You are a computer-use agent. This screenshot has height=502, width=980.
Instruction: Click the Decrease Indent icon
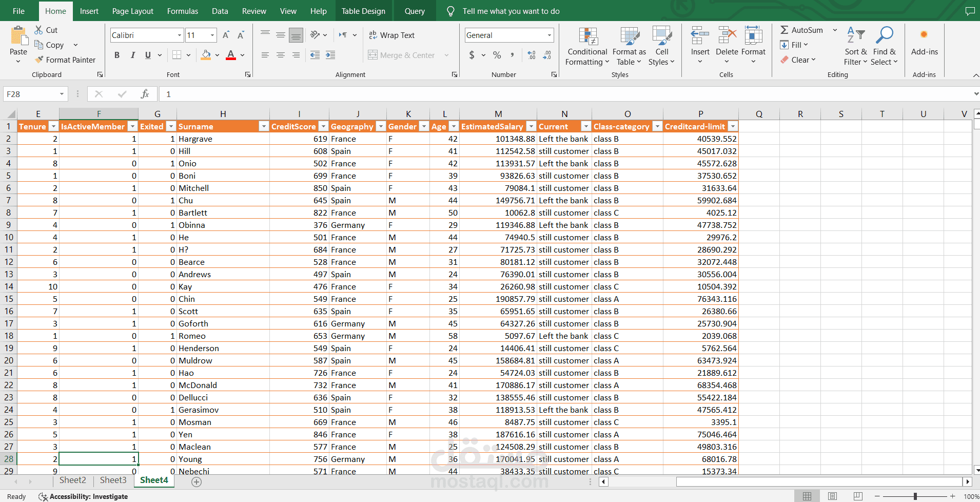coord(315,55)
